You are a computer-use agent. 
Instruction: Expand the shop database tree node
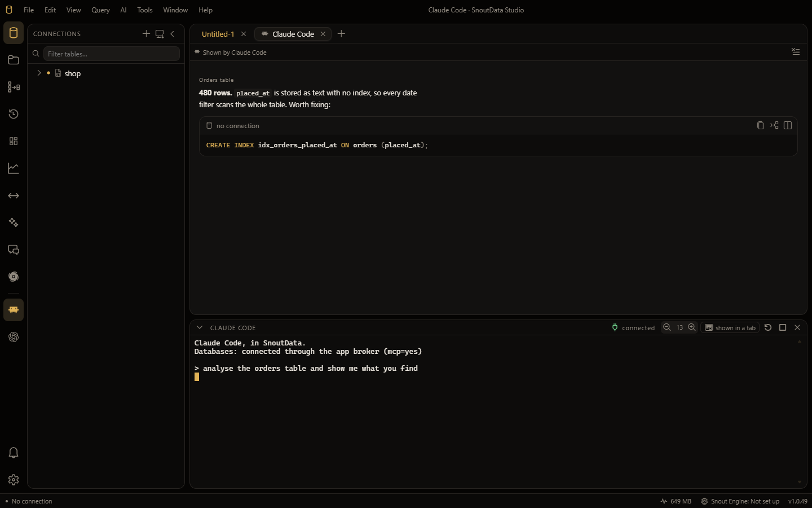point(39,73)
